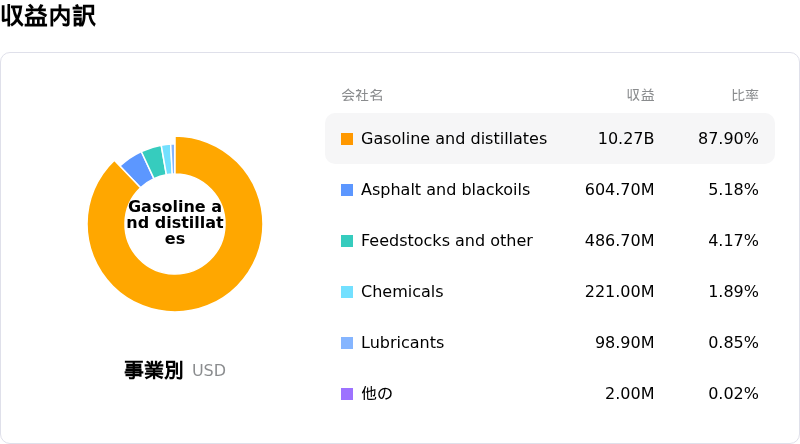Click the teal Feedstocks and other legend square
The height and width of the screenshot is (444, 800).
coord(347,241)
